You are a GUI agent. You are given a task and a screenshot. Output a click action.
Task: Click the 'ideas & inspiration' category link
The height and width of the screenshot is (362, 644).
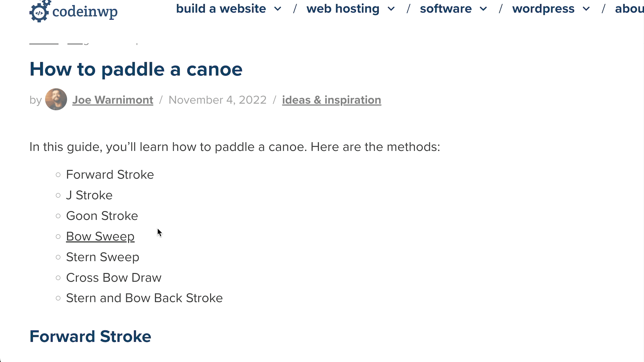tap(331, 100)
